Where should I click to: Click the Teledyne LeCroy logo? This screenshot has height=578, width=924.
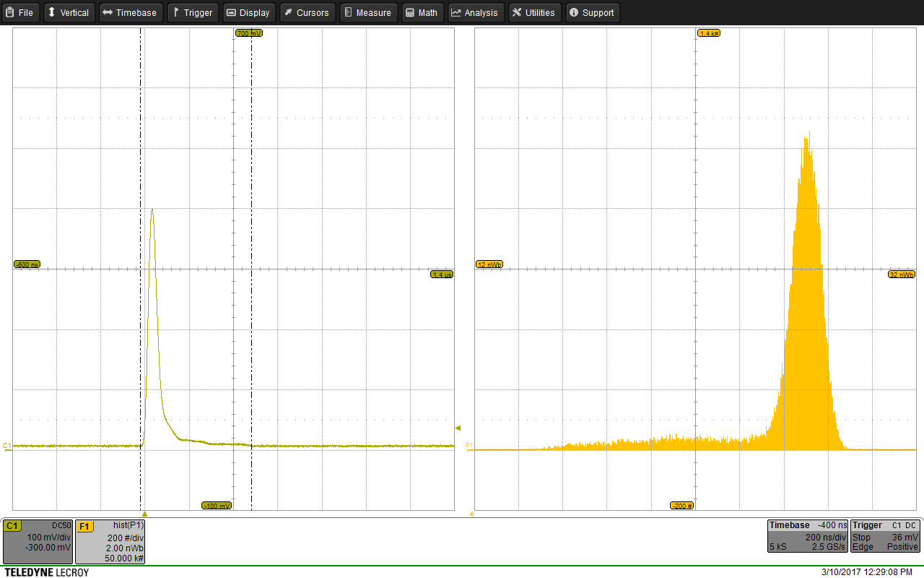(x=47, y=572)
